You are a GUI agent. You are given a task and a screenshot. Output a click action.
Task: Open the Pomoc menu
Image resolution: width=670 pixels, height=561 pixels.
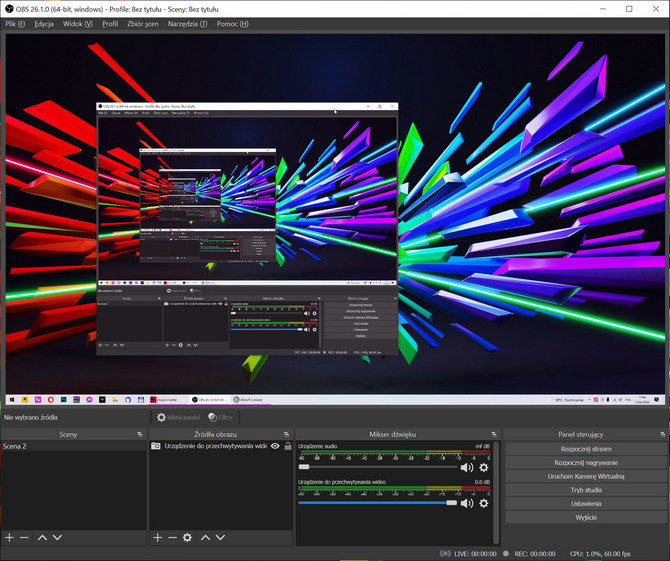pos(232,24)
